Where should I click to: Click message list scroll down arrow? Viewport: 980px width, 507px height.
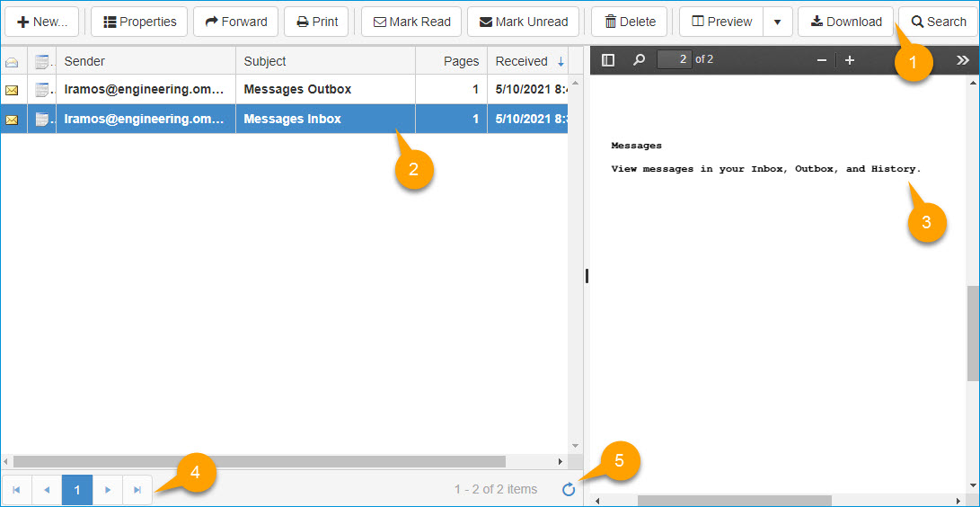point(576,446)
